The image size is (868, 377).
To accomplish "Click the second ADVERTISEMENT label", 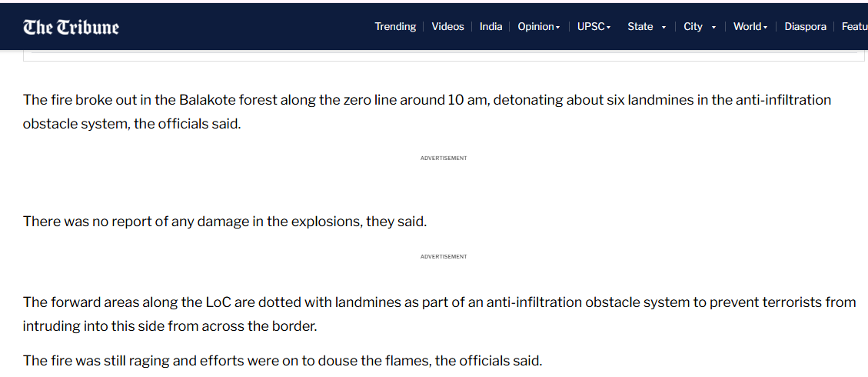I will (444, 257).
